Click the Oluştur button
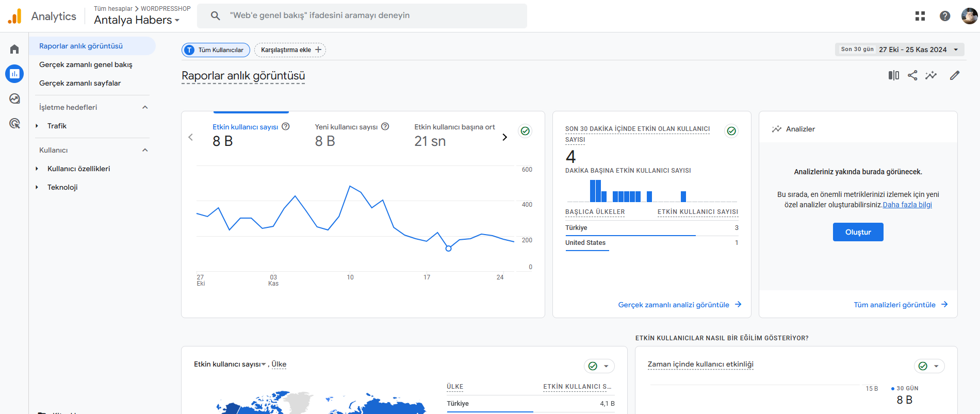The height and width of the screenshot is (414, 980). 858,232
